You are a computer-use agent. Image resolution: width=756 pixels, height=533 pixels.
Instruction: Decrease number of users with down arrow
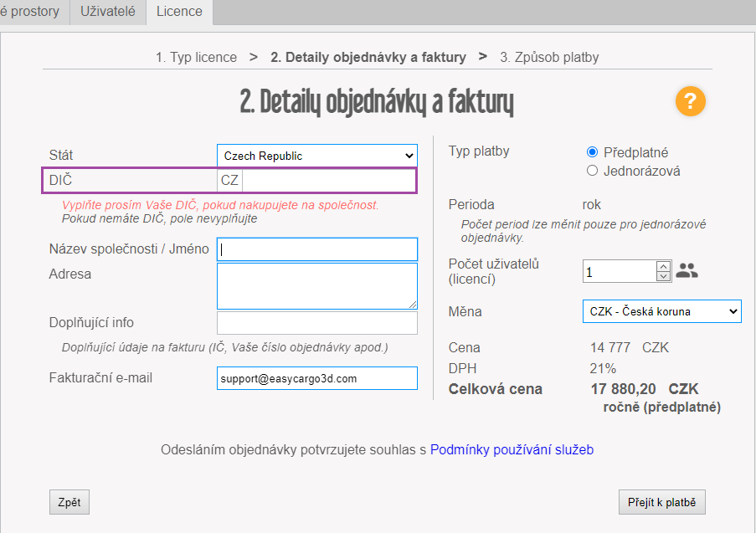pyautogui.click(x=664, y=276)
